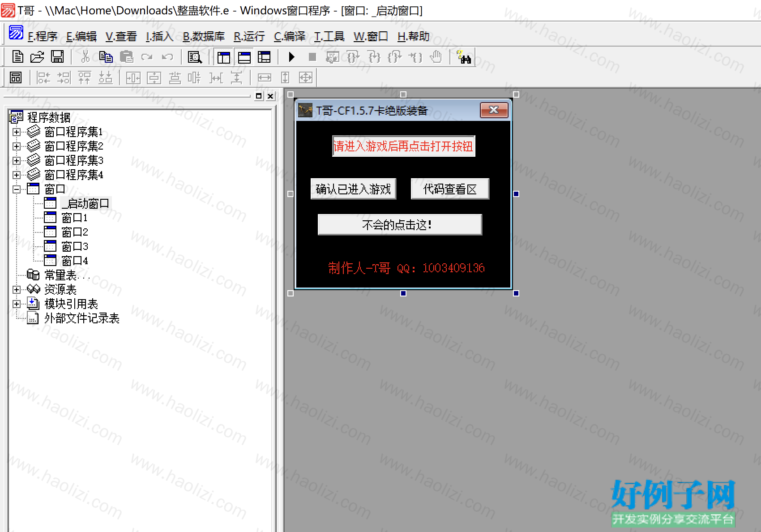
Task: Expand the 窗口程序集1 tree node
Action: coord(17,132)
